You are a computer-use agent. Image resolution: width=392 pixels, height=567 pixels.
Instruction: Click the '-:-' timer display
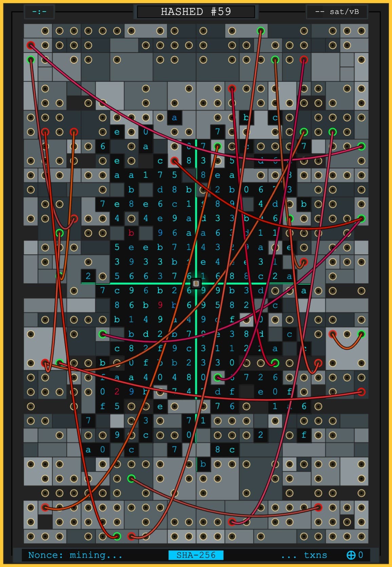(x=39, y=12)
